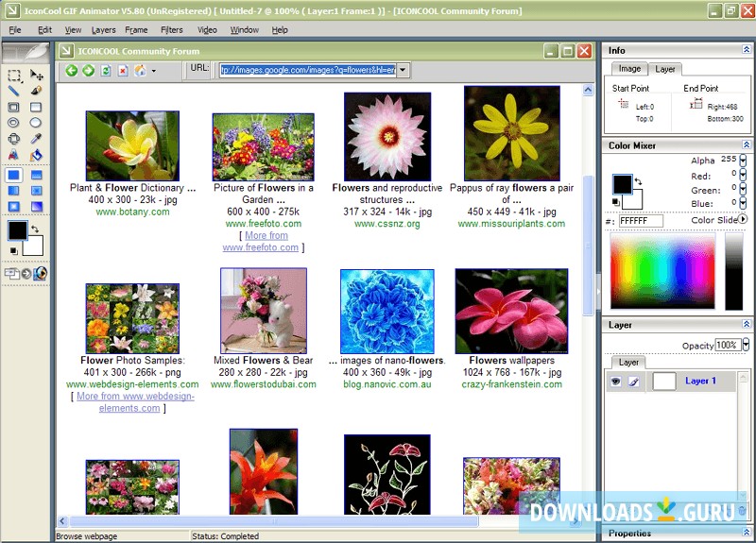The image size is (756, 543).
Task: Click the screen capture windows icon in toolbox
Action: (x=11, y=274)
